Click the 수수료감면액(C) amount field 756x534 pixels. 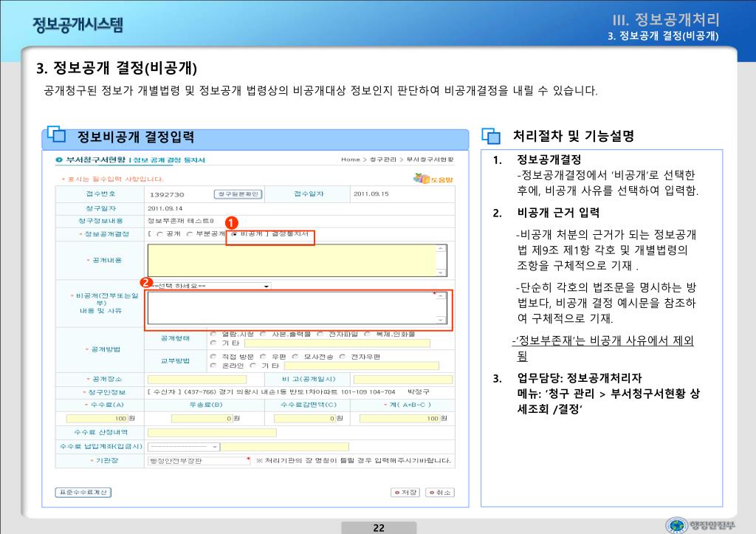305,419
